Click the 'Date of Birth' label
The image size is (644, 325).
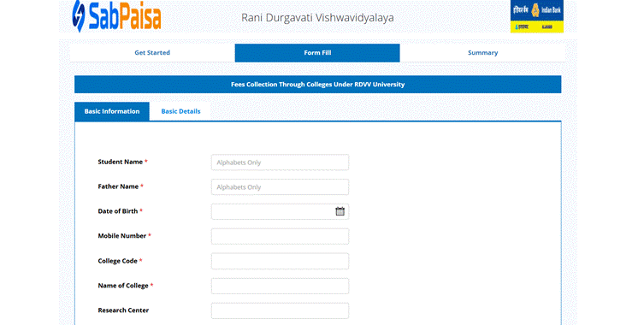118,211
